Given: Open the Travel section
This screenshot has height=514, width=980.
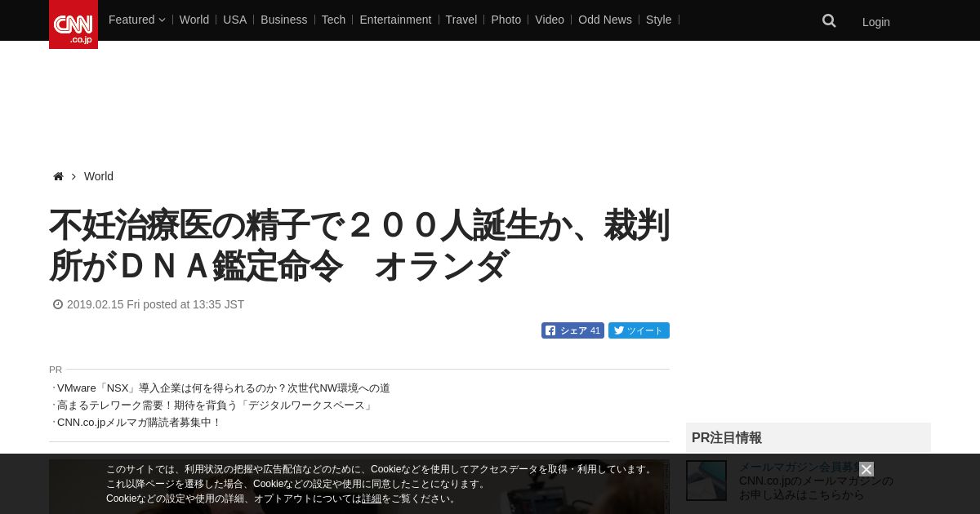Looking at the screenshot, I should pyautogui.click(x=461, y=20).
